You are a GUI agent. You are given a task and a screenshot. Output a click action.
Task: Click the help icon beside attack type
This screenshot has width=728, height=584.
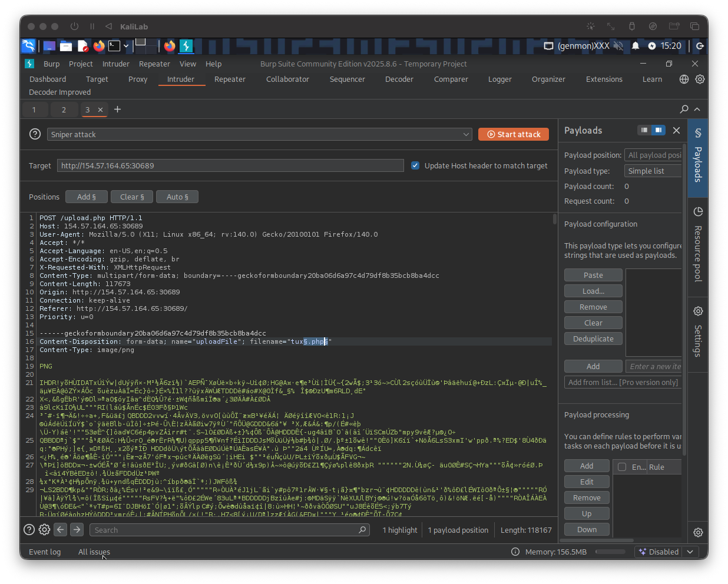click(x=35, y=134)
